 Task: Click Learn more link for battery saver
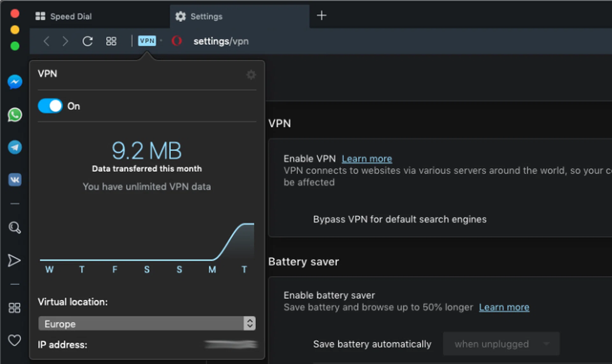[x=504, y=307]
